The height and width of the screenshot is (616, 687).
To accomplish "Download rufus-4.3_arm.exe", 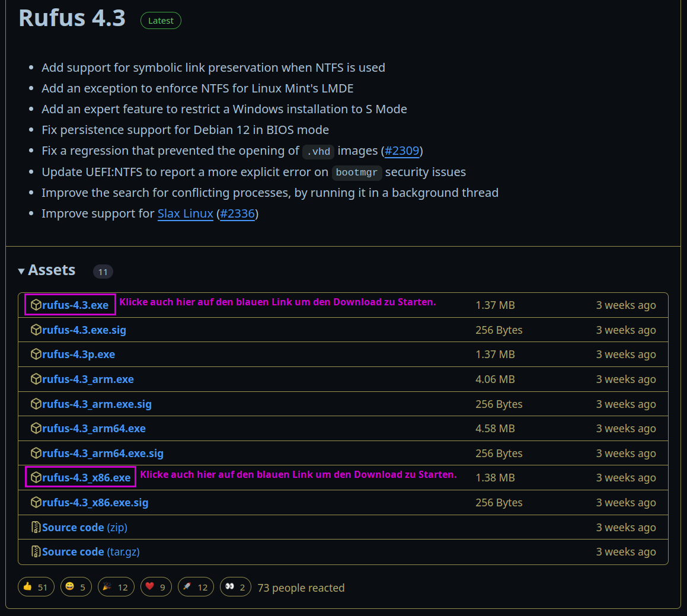I will click(x=88, y=379).
